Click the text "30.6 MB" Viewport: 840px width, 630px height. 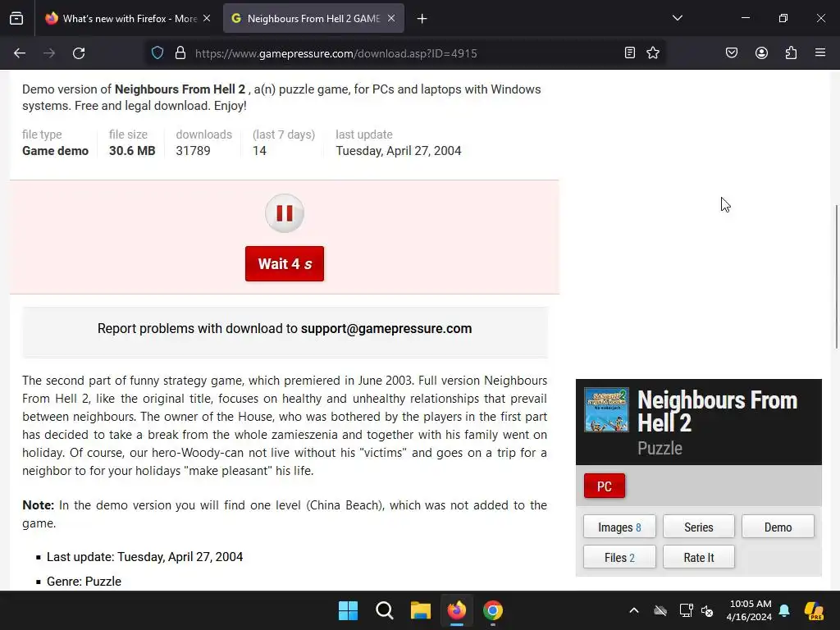[132, 151]
